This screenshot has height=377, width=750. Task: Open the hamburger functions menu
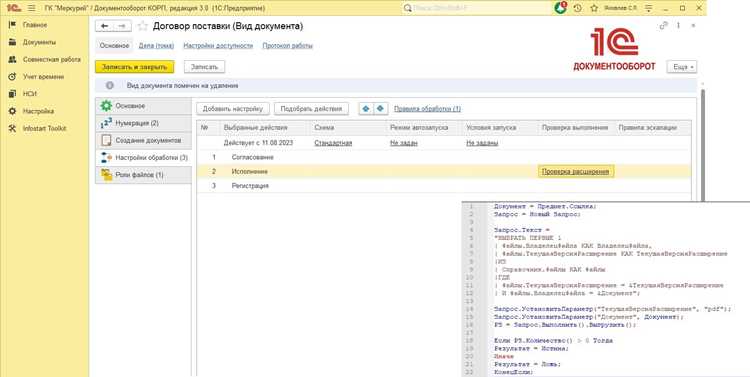click(x=32, y=8)
